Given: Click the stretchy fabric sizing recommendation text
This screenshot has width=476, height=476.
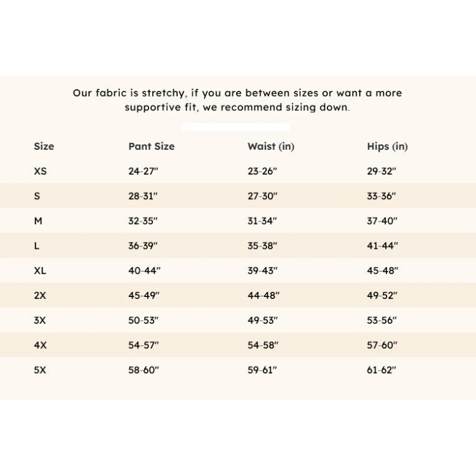Looking at the screenshot, I should pyautogui.click(x=237, y=100).
